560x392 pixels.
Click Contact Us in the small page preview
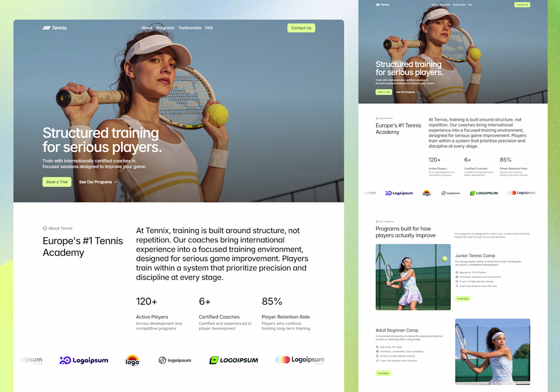522,5
